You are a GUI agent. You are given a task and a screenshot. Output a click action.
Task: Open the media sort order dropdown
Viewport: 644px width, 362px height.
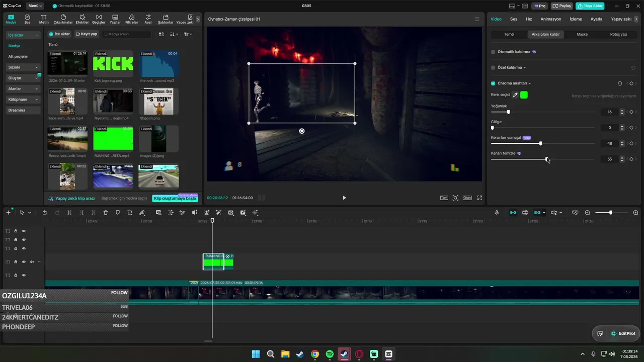pos(174,34)
